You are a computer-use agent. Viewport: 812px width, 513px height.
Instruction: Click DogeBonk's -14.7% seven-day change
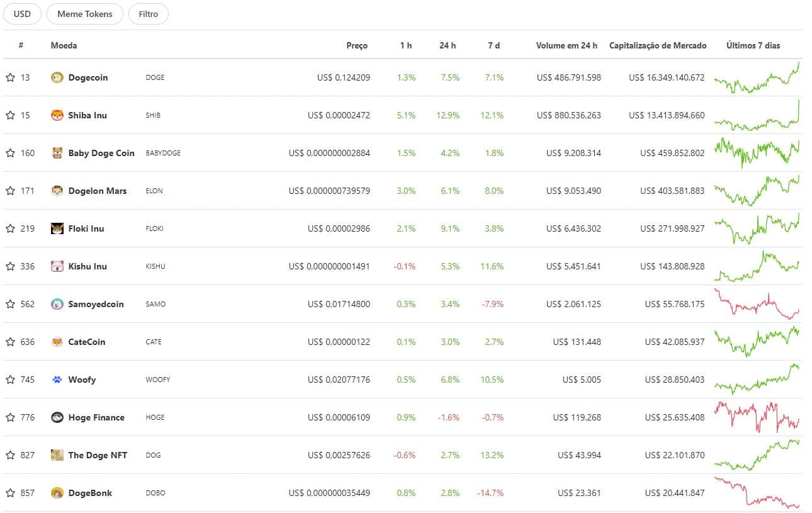pos(490,493)
